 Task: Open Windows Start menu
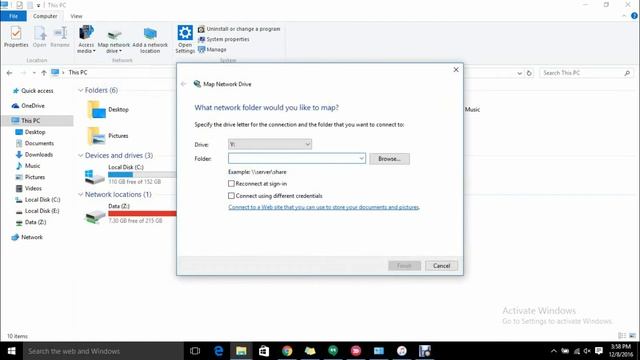tap(11, 351)
